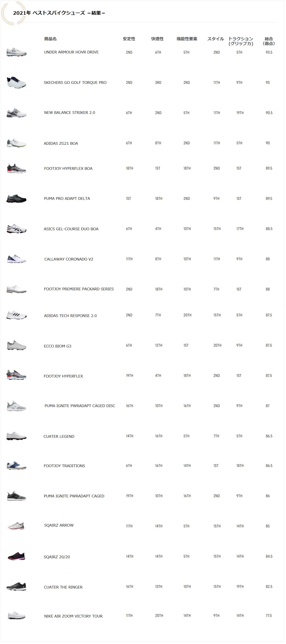The width and height of the screenshot is (286, 644).
Task: Select the New Balance Striker 2.0 shoe thumbnail
Action: (x=16, y=113)
